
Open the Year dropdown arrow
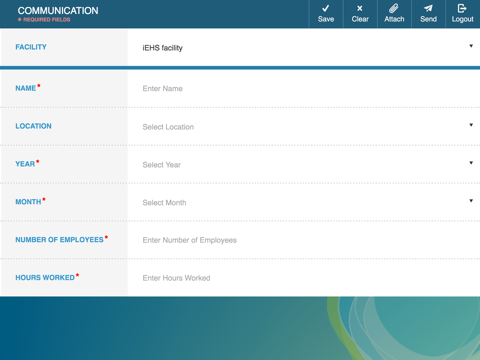471,163
